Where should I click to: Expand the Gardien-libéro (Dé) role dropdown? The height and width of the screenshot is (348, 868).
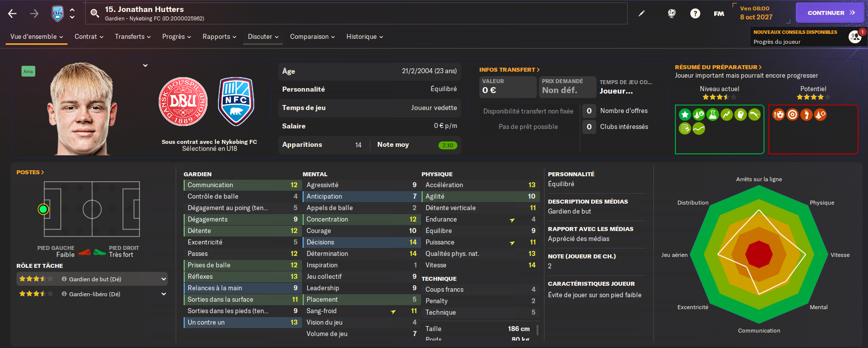(164, 294)
